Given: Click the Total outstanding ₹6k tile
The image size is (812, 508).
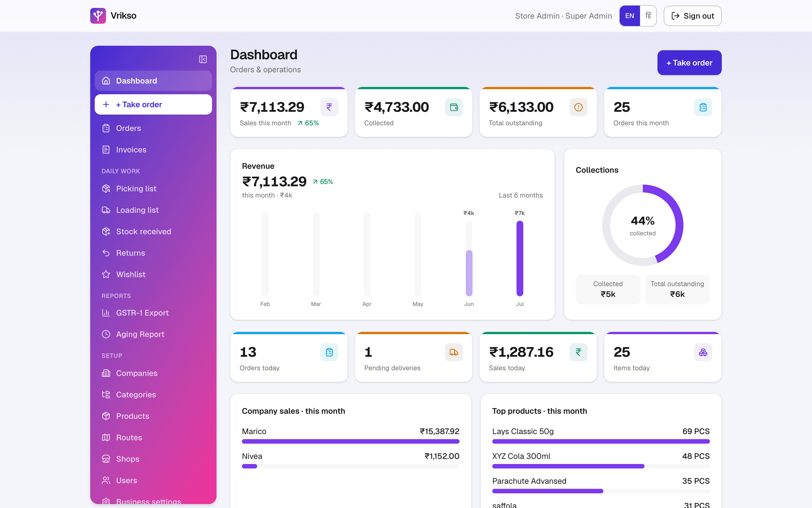Looking at the screenshot, I should (x=677, y=289).
